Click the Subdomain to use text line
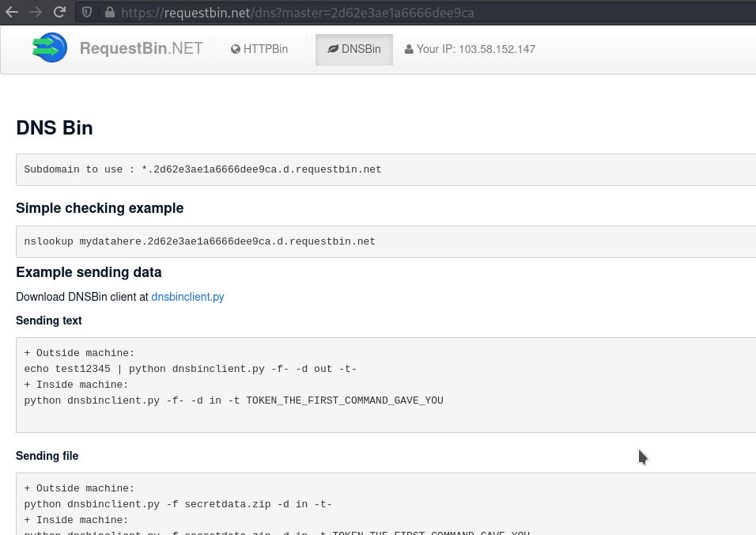This screenshot has height=535, width=756. point(202,169)
